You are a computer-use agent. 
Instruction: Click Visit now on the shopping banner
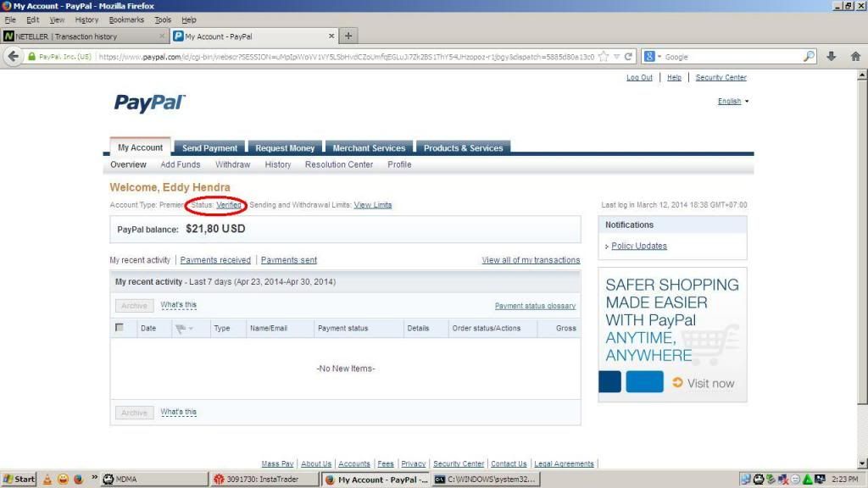coord(704,383)
